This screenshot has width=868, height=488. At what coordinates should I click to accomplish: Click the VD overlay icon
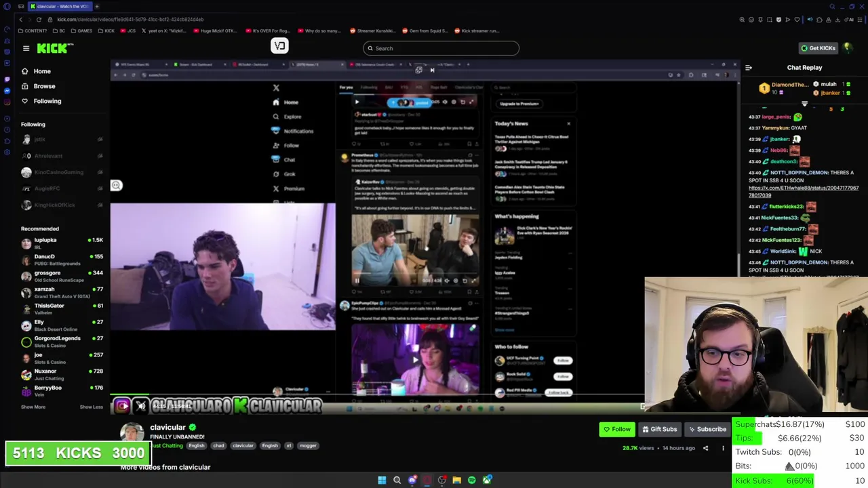279,46
